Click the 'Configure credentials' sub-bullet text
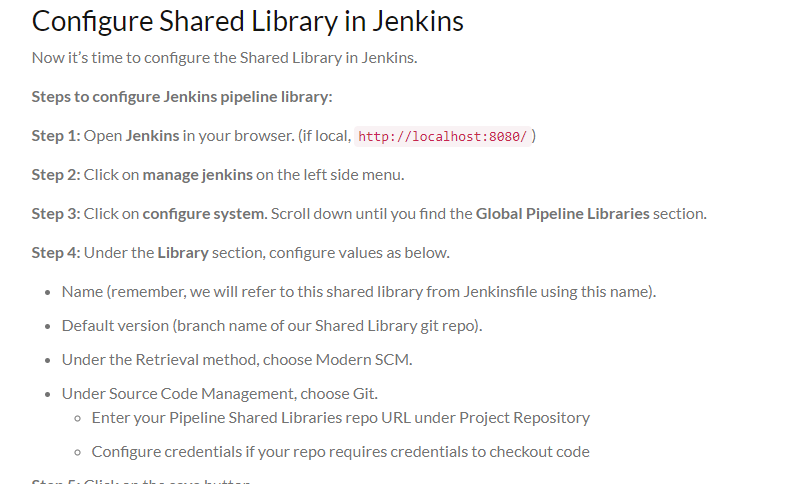Image resolution: width=803 pixels, height=484 pixels. click(x=341, y=452)
